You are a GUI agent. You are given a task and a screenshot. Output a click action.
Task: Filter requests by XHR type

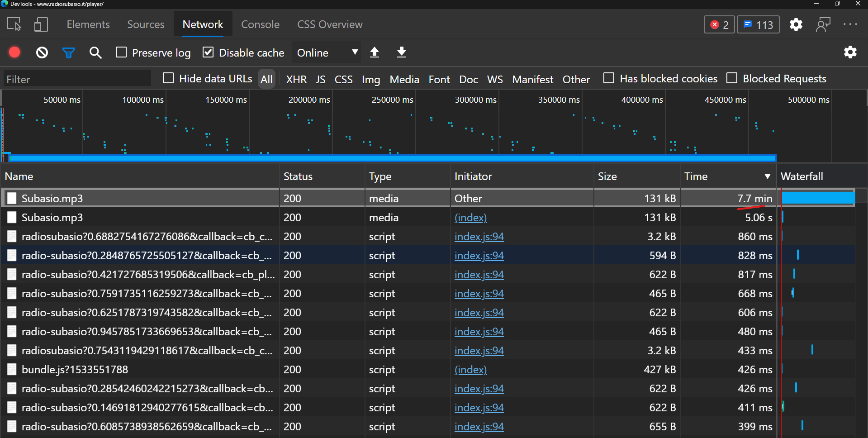point(296,80)
